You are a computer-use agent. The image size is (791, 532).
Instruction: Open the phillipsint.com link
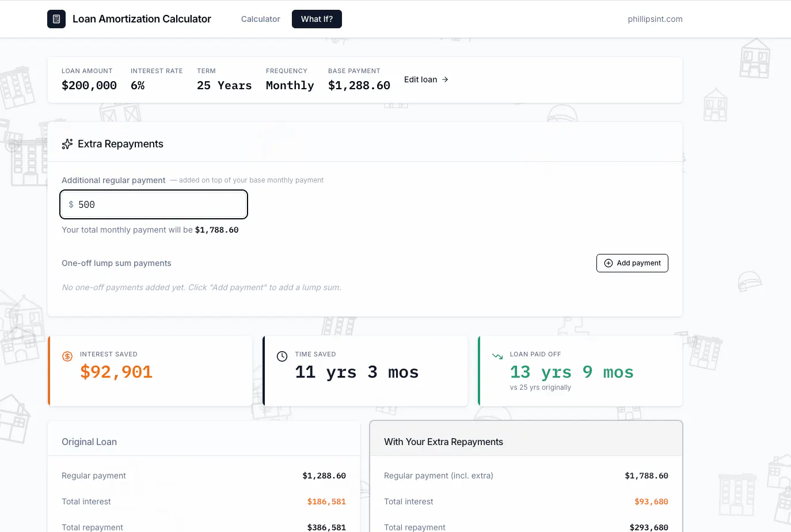[x=655, y=19]
